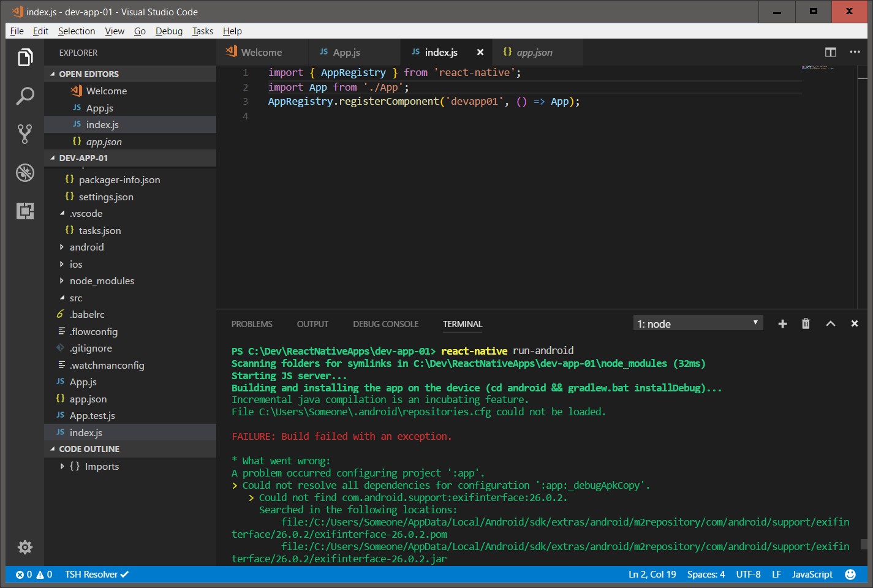This screenshot has height=588, width=873.
Task: Open tasks.json file
Action: pos(130,231)
